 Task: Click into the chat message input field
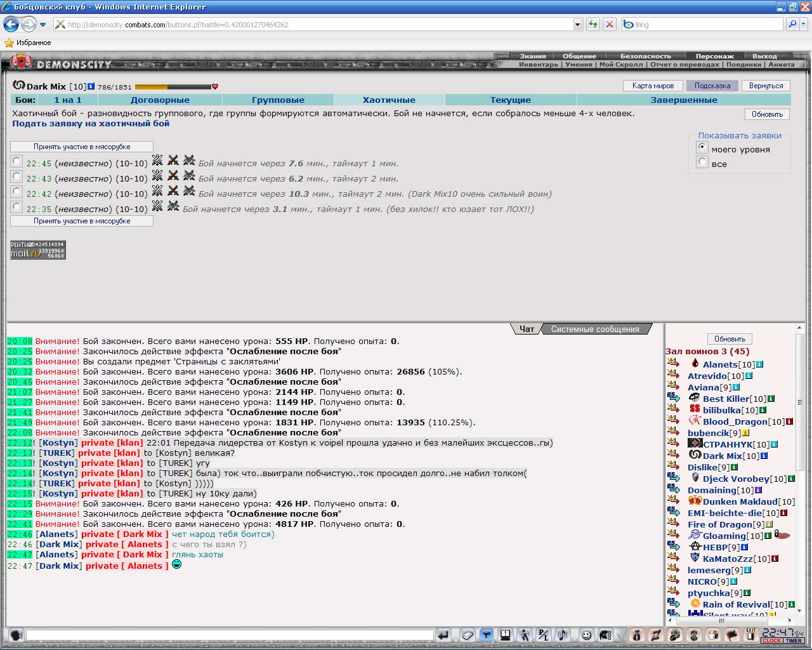click(x=230, y=635)
